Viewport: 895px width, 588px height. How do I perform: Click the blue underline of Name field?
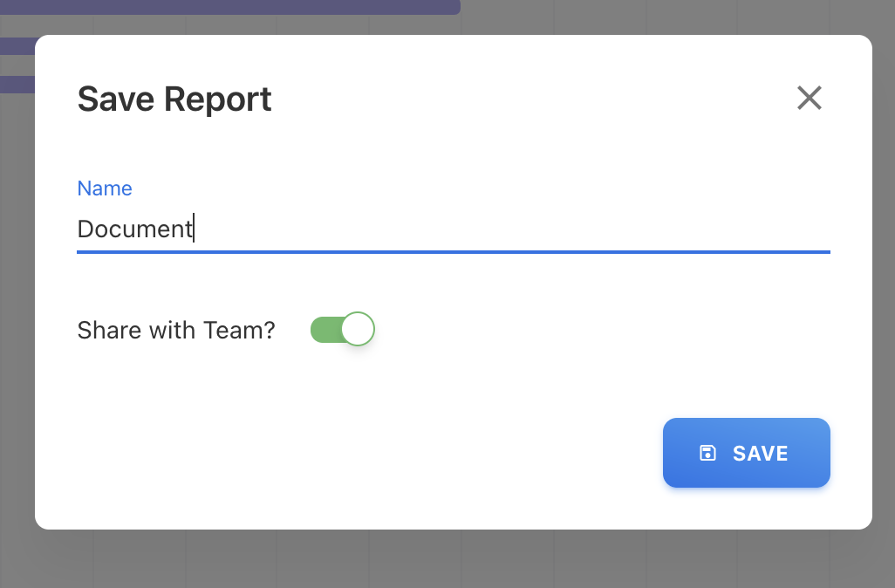tap(453, 252)
